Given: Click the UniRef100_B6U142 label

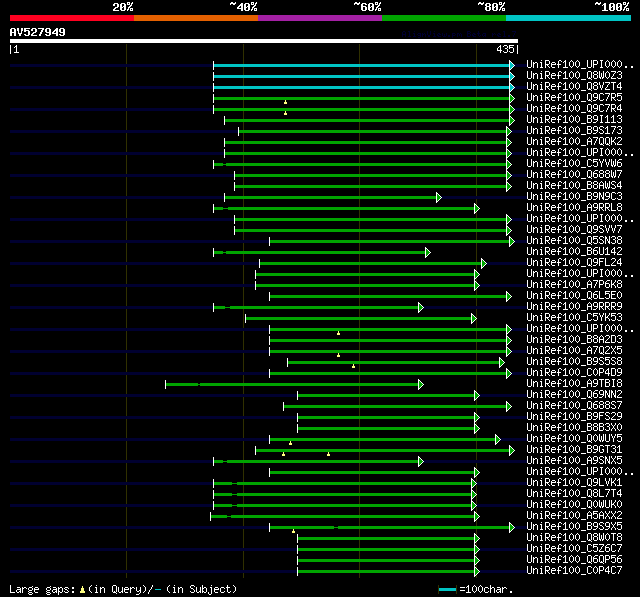Looking at the screenshot, I should point(574,252).
